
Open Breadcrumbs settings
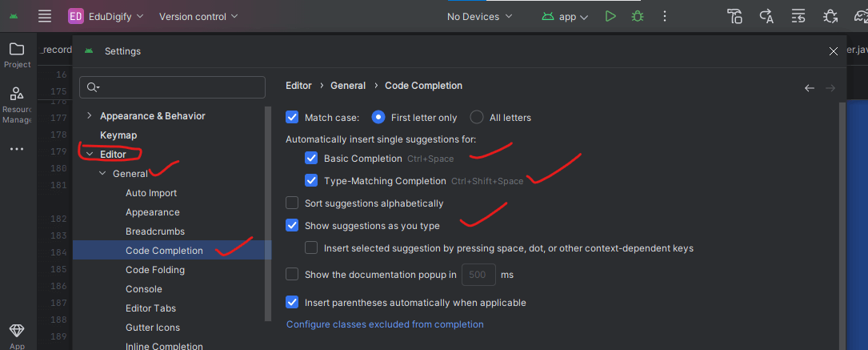(x=155, y=231)
